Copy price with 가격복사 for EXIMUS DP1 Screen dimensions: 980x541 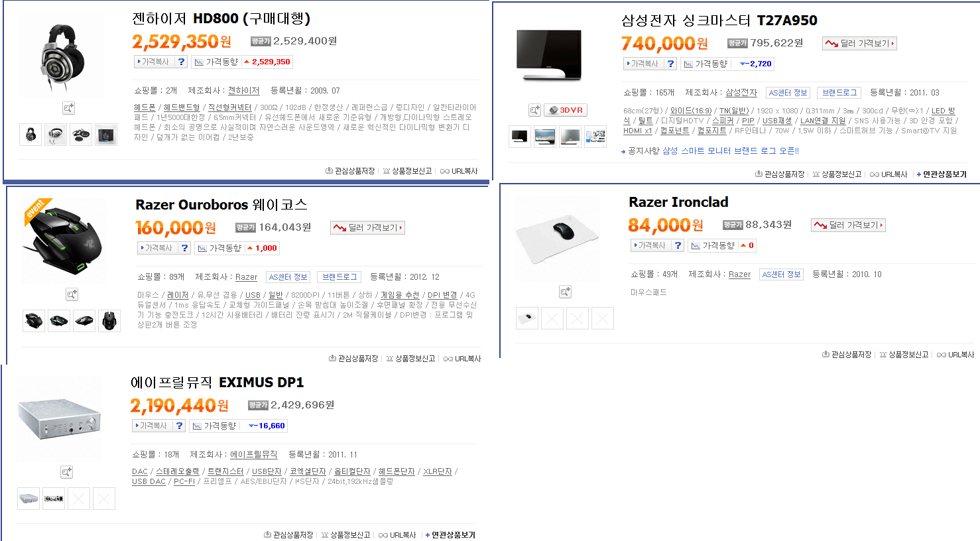pyautogui.click(x=152, y=426)
